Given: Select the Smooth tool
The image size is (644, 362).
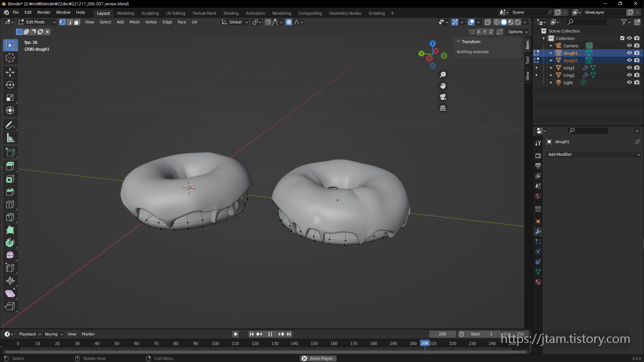Looking at the screenshot, I should coord(10,255).
